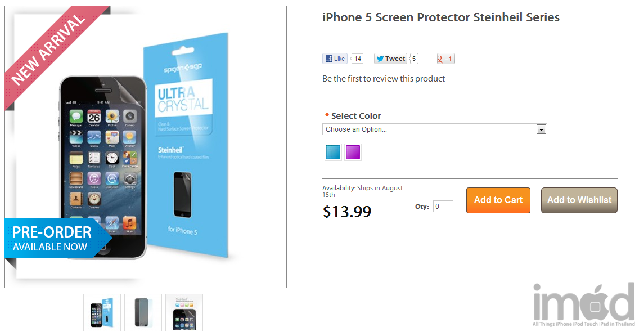The image size is (644, 336).
Task: Click the tweet count bubble
Action: 414,59
